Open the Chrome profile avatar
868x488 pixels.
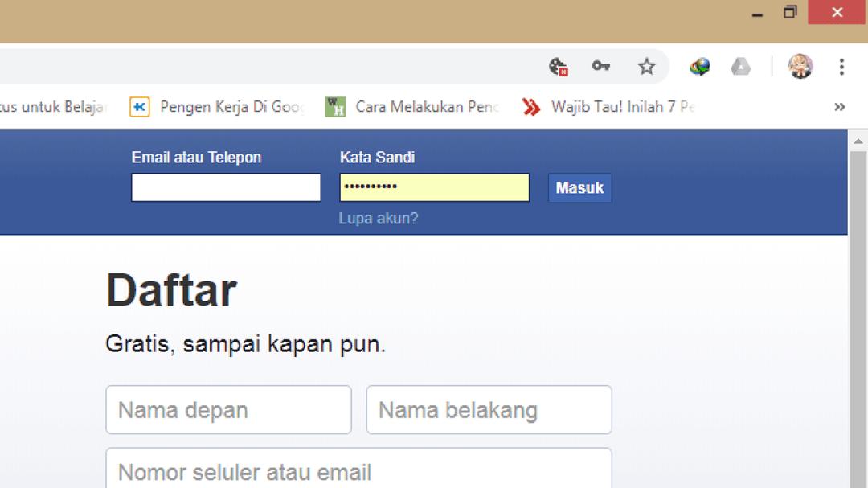pos(800,67)
